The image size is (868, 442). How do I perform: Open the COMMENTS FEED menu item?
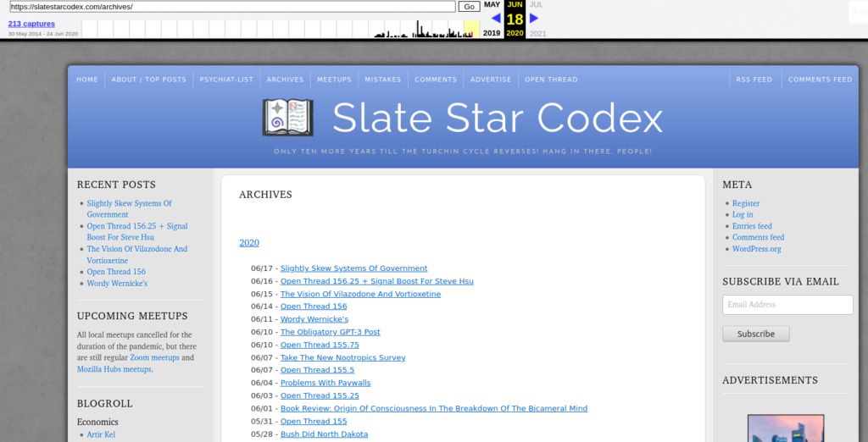pyautogui.click(x=821, y=80)
